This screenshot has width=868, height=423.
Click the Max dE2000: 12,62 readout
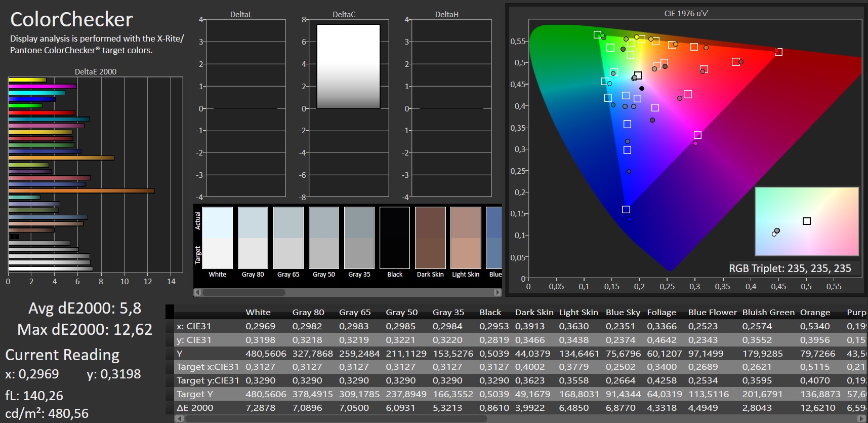click(x=85, y=330)
